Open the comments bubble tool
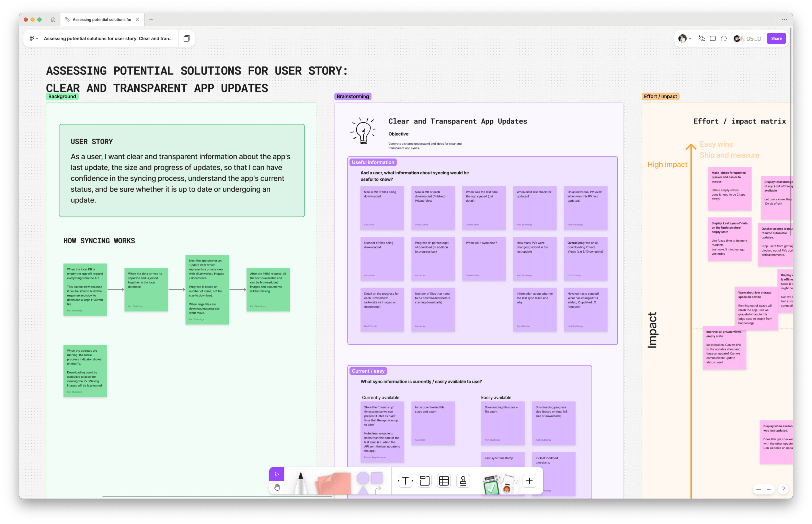 click(724, 38)
